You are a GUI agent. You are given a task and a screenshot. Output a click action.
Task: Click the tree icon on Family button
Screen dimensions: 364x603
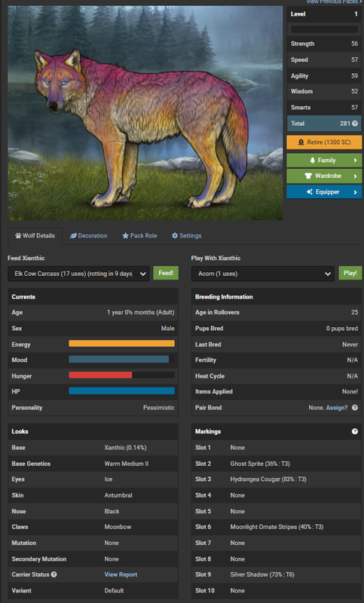coord(313,161)
